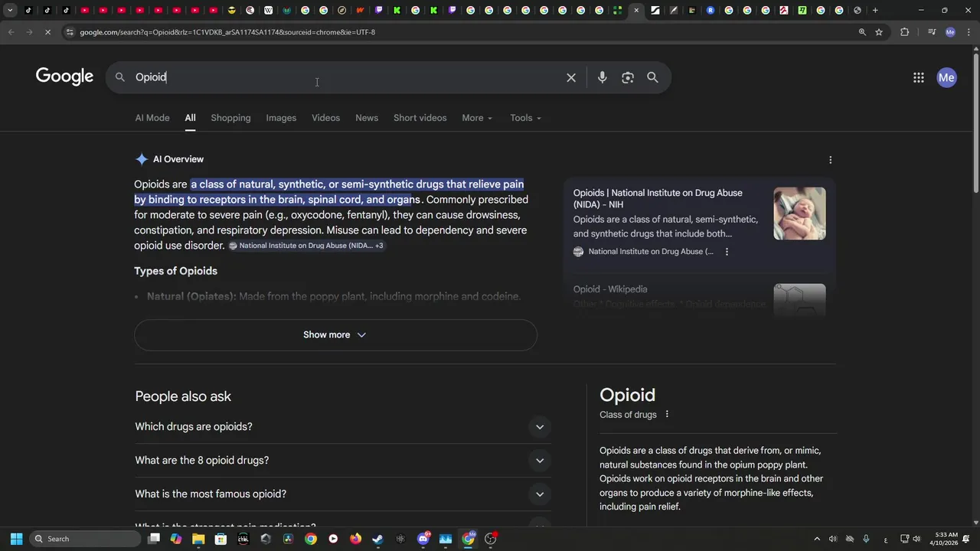The width and height of the screenshot is (980, 551).
Task: Open more options beside 'Class of drugs'
Action: (667, 415)
